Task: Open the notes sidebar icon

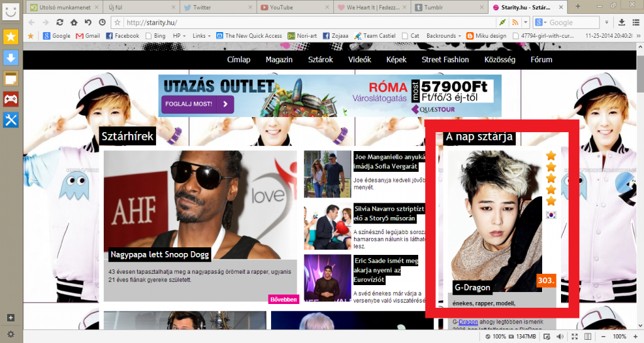Action: pyautogui.click(x=11, y=78)
